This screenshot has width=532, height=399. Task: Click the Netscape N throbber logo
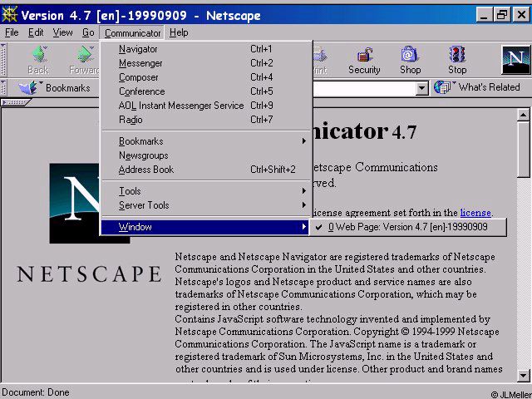tap(515, 60)
